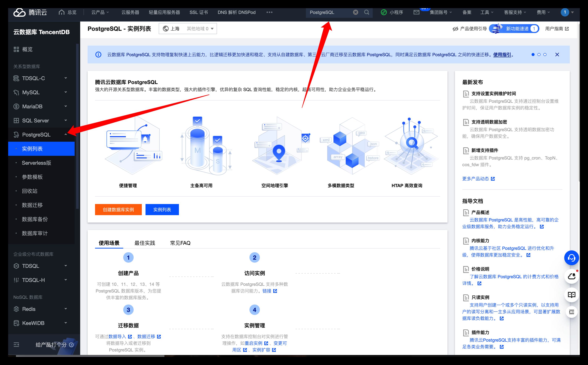Select first banner carousel dot
588x365 pixels.
pos(533,55)
